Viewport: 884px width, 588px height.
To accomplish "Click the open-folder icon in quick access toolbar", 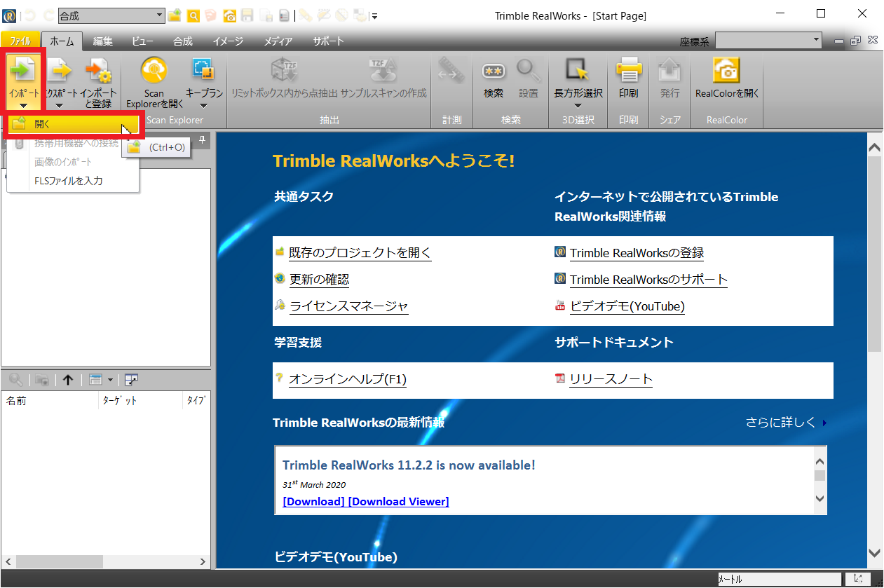I will point(175,15).
